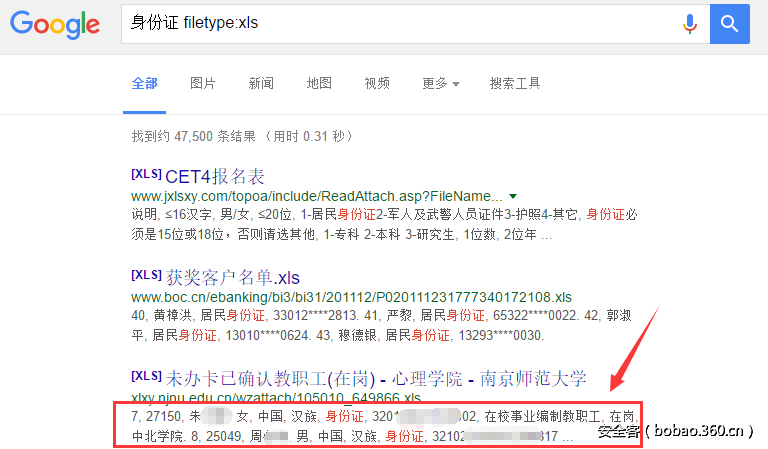Open the CET4报名表 result link

[x=215, y=176]
